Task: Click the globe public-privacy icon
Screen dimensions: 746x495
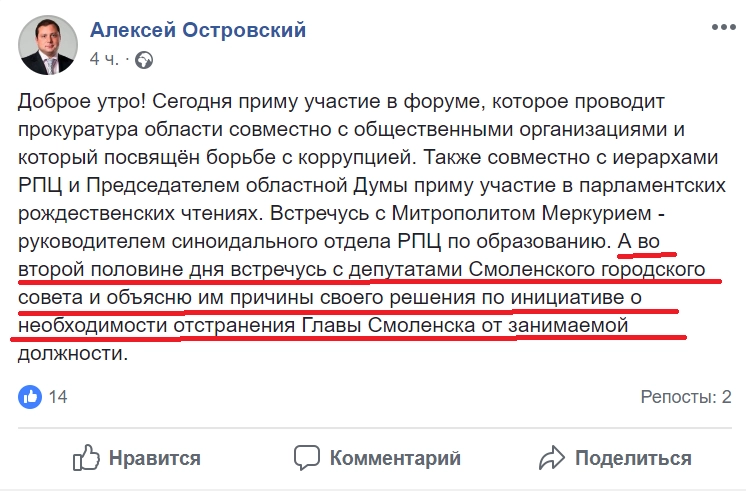Action: (x=143, y=59)
